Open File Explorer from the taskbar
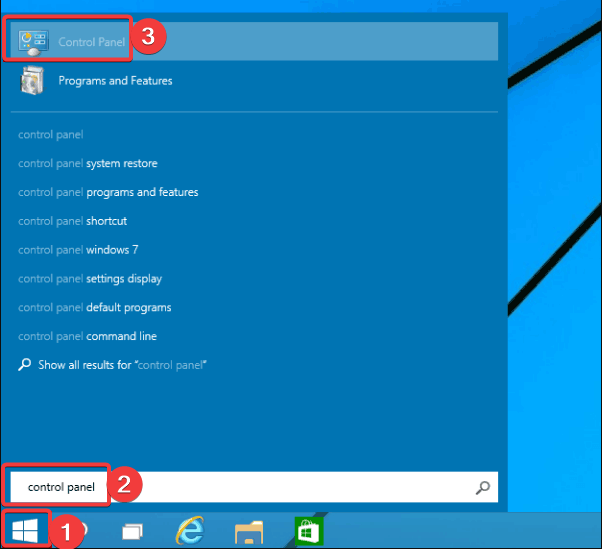Screen dimensions: 602x549 249,532
